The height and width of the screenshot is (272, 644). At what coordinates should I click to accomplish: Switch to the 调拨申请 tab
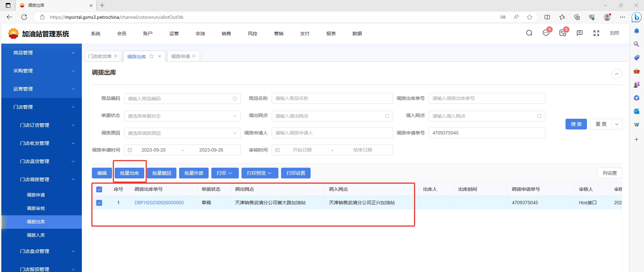[x=180, y=56]
